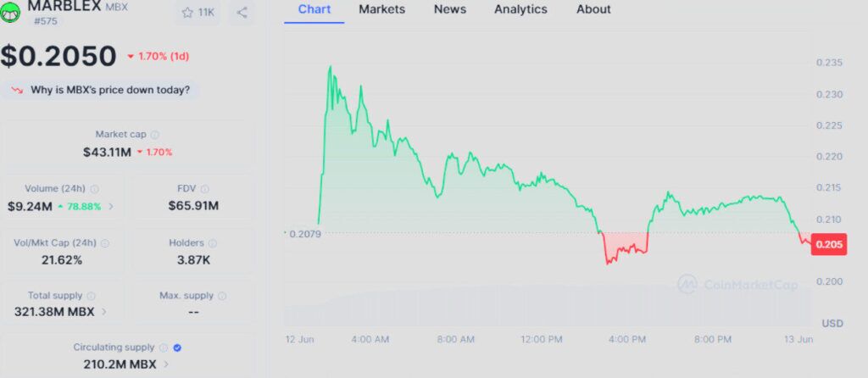Click Volume (24h) info icon
868x378 pixels.
click(94, 189)
